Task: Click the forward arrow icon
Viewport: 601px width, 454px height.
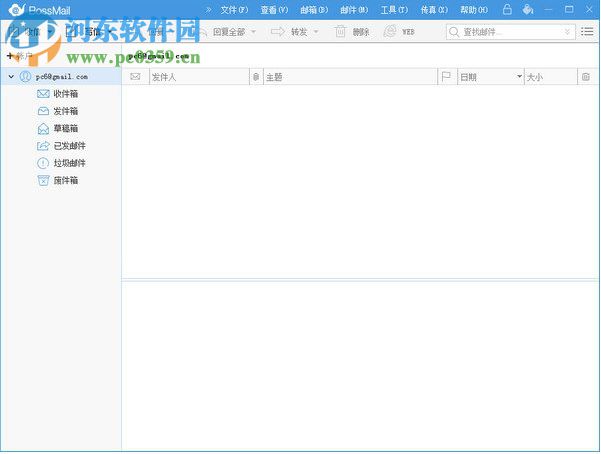Action: pyautogui.click(x=278, y=31)
